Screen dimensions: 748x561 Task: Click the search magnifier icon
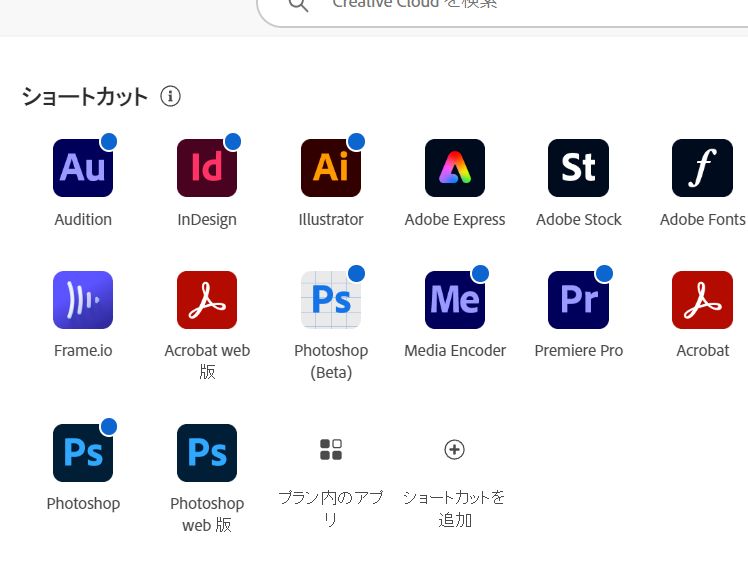coord(298,6)
